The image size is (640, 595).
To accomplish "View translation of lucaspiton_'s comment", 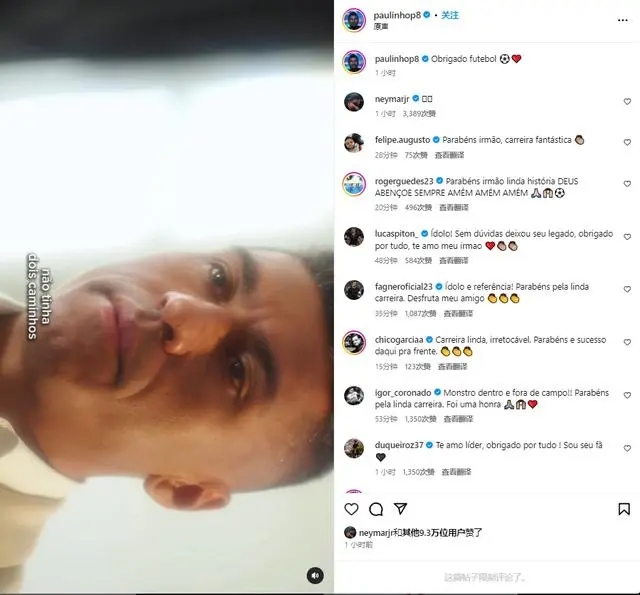I will click(x=453, y=260).
